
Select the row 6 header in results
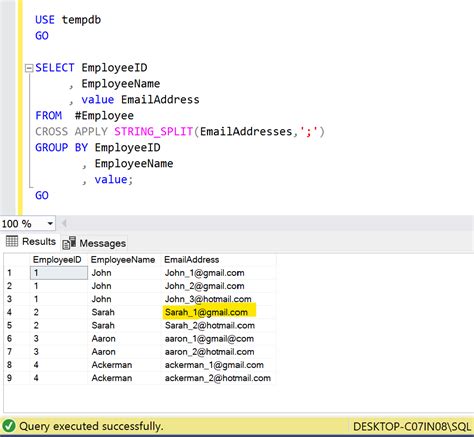[17, 338]
